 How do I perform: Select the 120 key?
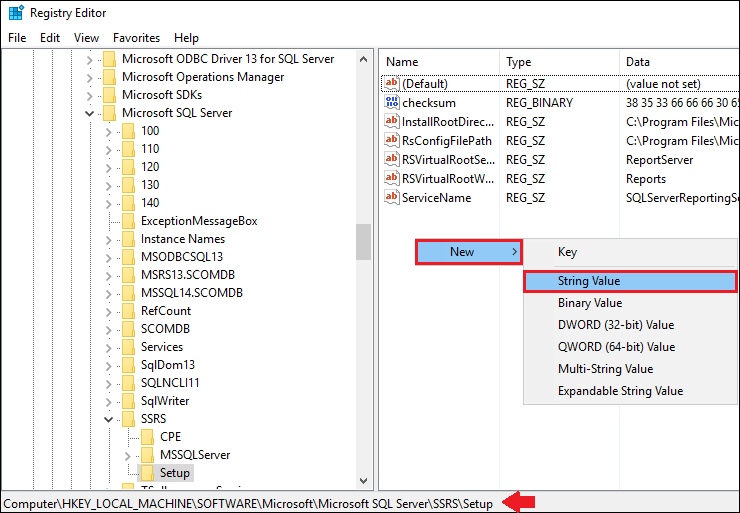click(150, 167)
